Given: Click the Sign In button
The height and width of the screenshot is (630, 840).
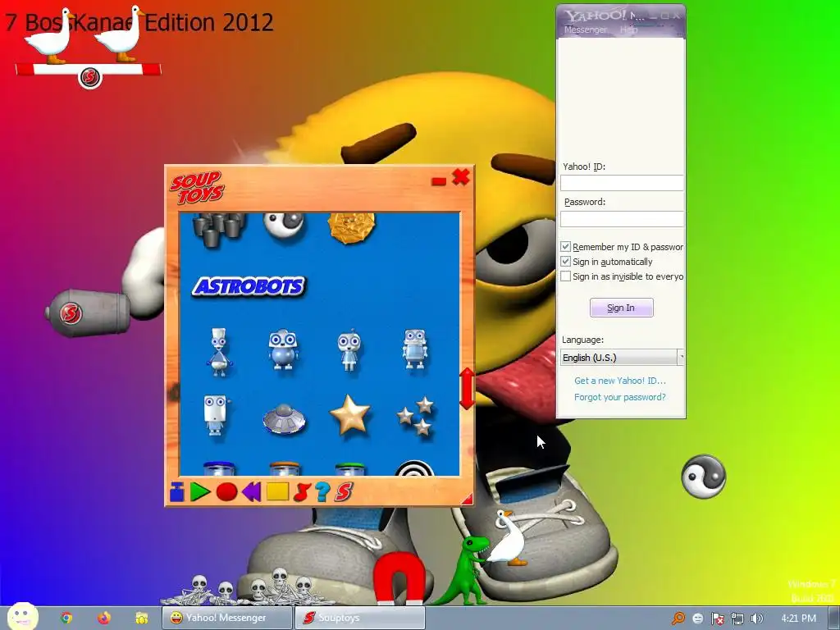Looking at the screenshot, I should pos(622,308).
